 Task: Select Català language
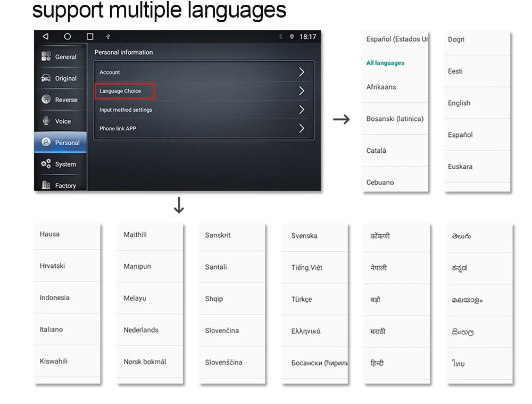coord(395,151)
